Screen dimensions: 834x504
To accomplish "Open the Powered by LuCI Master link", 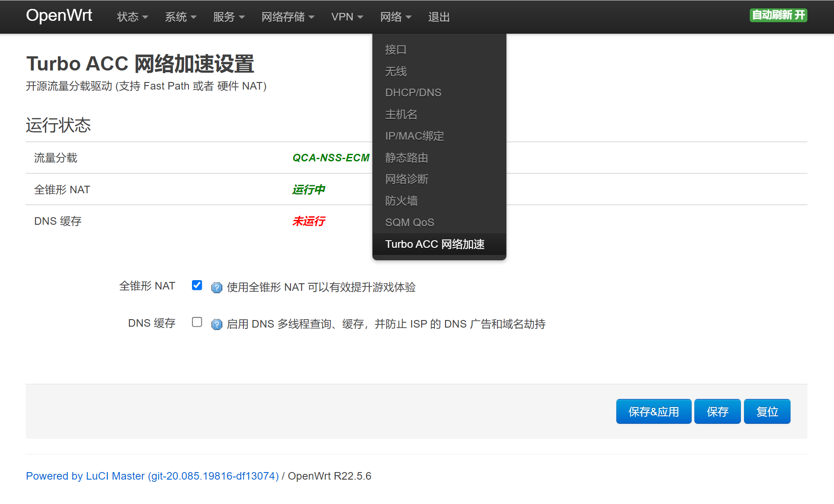I will pos(152,476).
